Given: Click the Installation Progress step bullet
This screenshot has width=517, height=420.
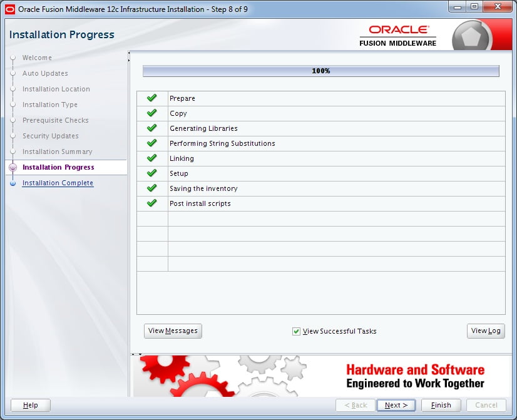Looking at the screenshot, I should pos(13,168).
